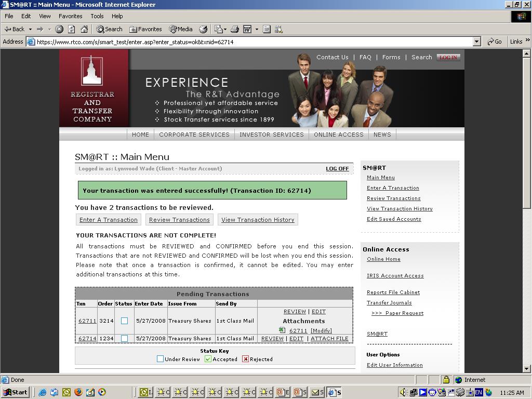Open the Help menu
The width and height of the screenshot is (532, 399).
[117, 16]
